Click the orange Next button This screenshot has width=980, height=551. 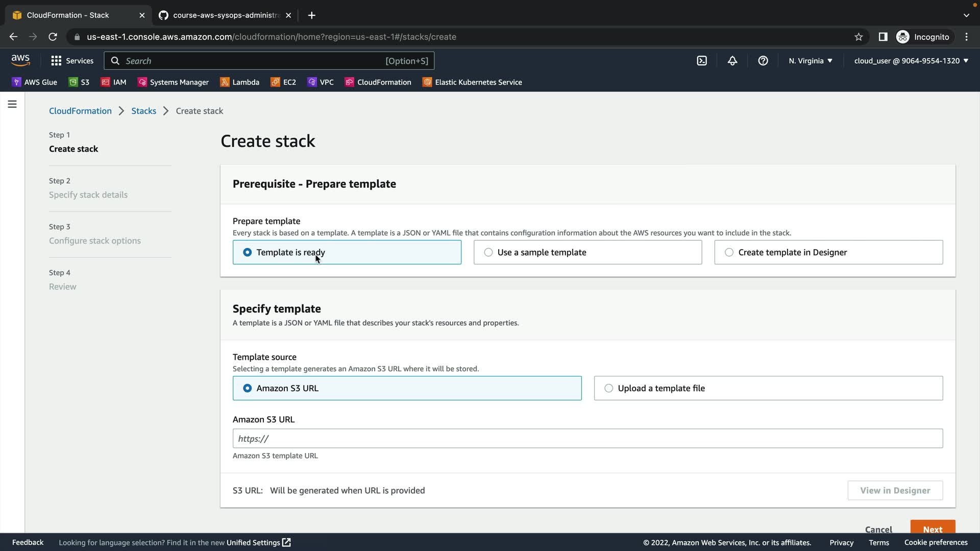point(932,529)
